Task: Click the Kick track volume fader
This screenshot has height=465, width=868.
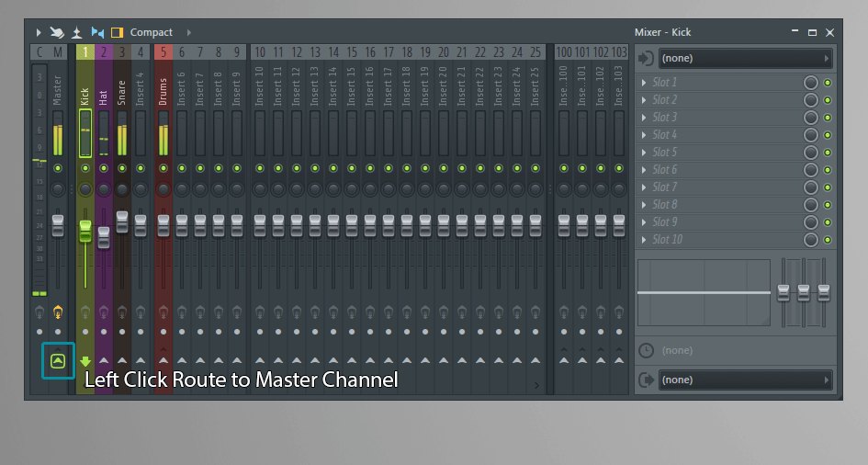Action: coord(85,231)
